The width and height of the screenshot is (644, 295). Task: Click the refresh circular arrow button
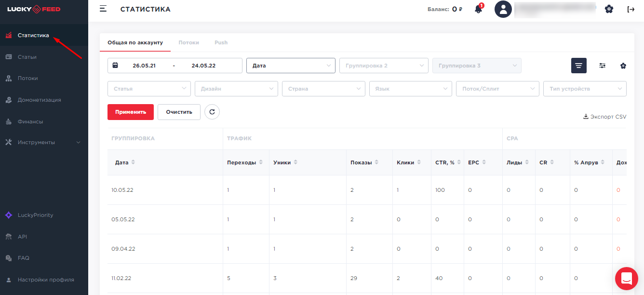click(212, 112)
